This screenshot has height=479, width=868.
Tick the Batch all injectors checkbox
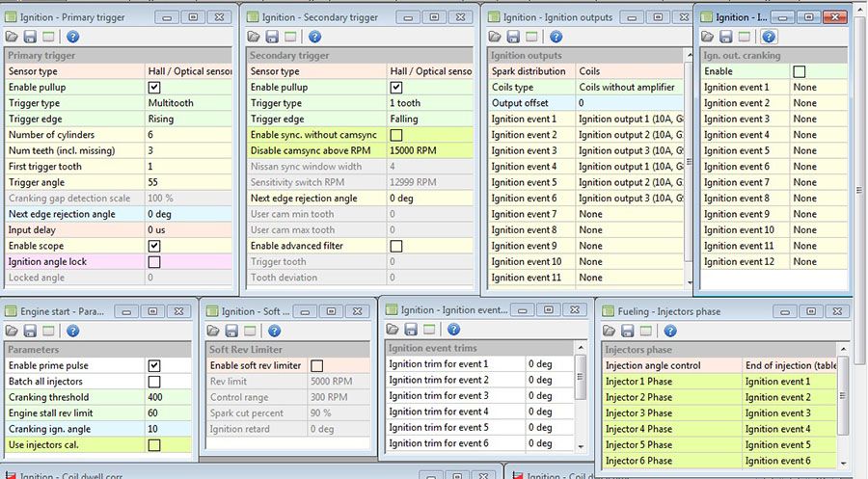pyautogui.click(x=154, y=382)
